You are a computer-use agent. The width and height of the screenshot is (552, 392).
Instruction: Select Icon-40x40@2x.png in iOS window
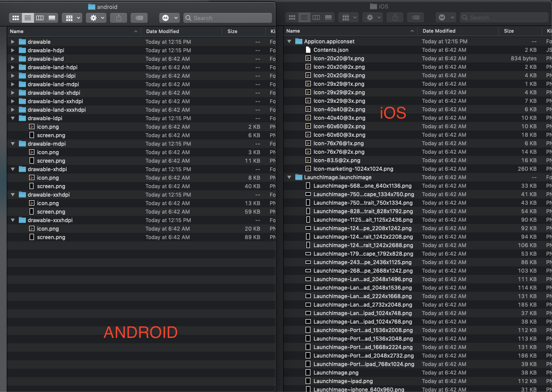[339, 109]
